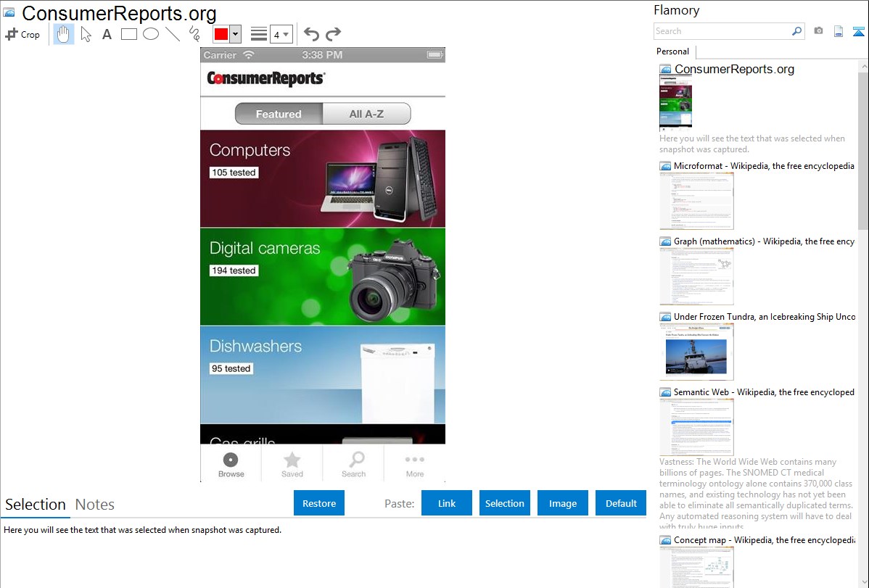Click the blue collapse panel icon
869x588 pixels.
[858, 32]
